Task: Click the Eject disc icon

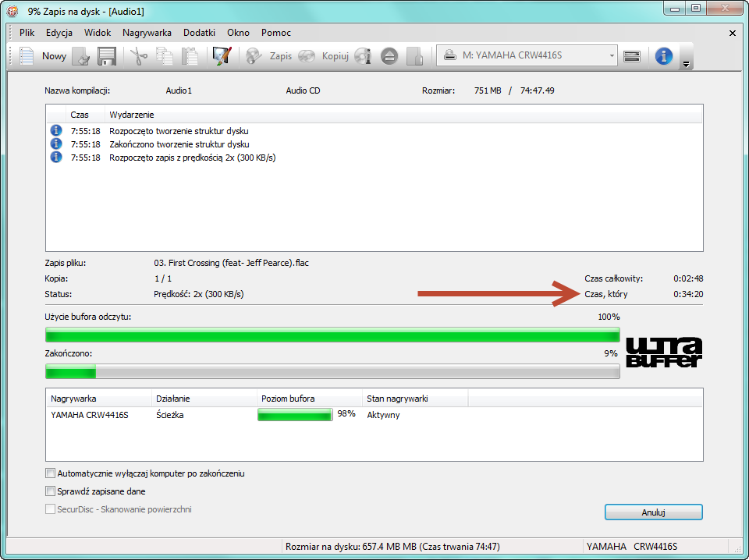Action: [x=389, y=56]
